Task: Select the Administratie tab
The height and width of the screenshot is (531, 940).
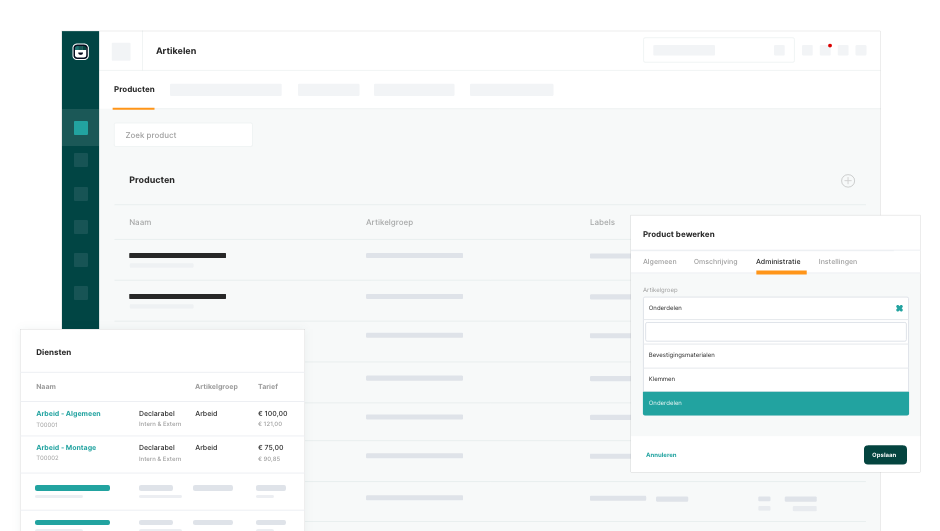Action: (778, 262)
